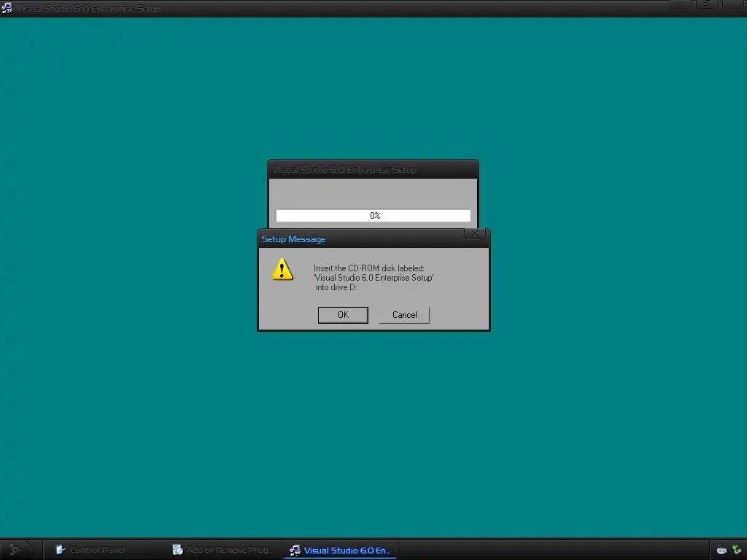Click the yellow warning triangle icon
This screenshot has height=560, width=747.
(x=282, y=269)
